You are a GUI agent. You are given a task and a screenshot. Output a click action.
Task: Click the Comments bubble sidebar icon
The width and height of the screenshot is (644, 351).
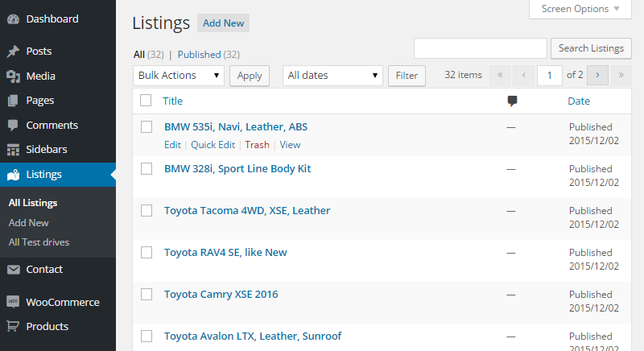click(13, 126)
